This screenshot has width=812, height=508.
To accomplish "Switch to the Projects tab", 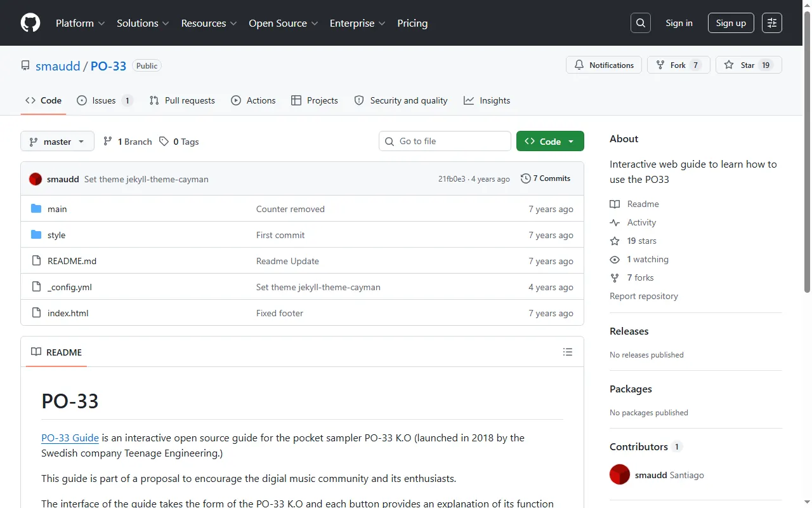I will point(315,100).
